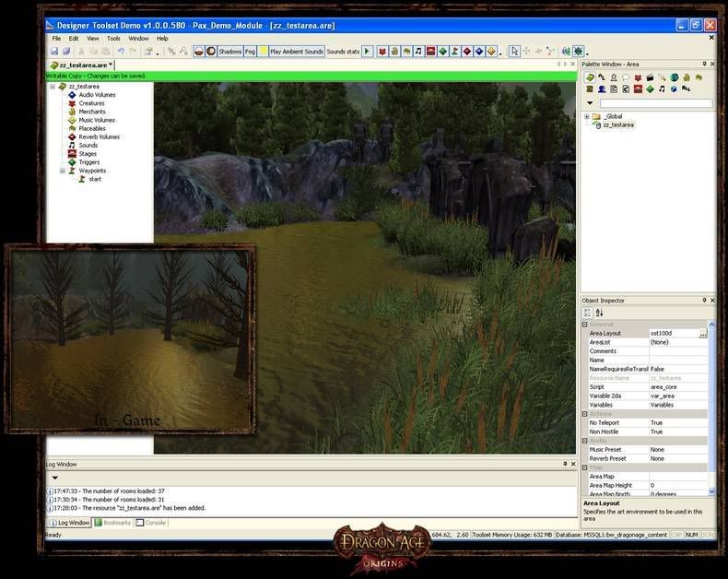Open the Window menu
The image size is (728, 579).
point(138,39)
